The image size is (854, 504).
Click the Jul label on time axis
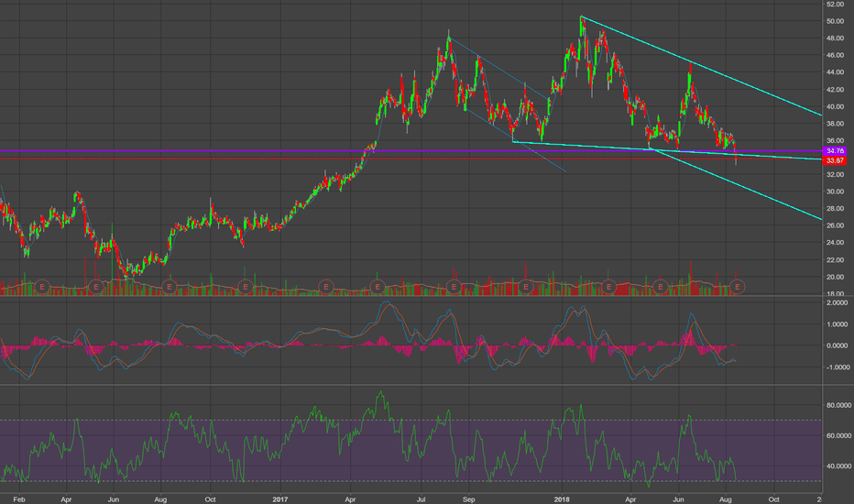(x=421, y=499)
